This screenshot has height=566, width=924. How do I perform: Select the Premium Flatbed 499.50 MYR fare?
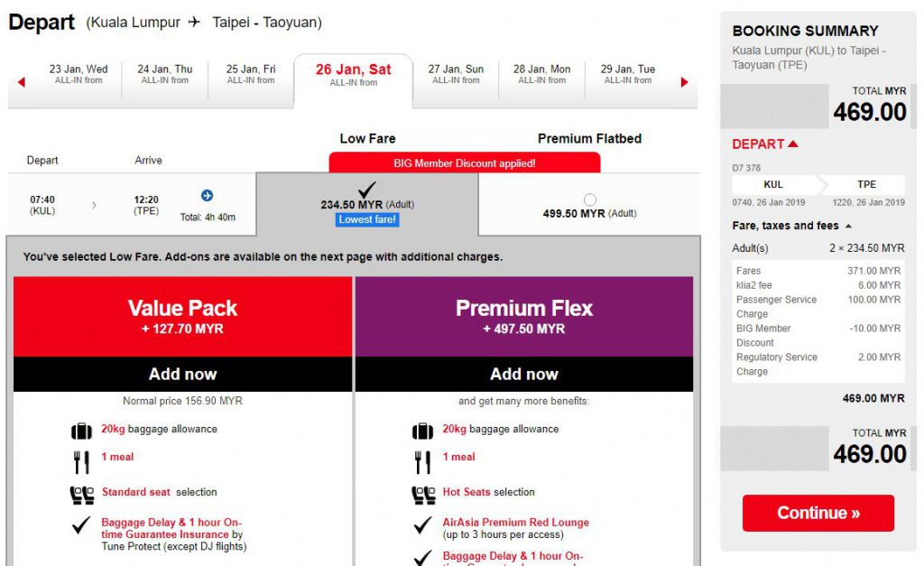pyautogui.click(x=590, y=199)
